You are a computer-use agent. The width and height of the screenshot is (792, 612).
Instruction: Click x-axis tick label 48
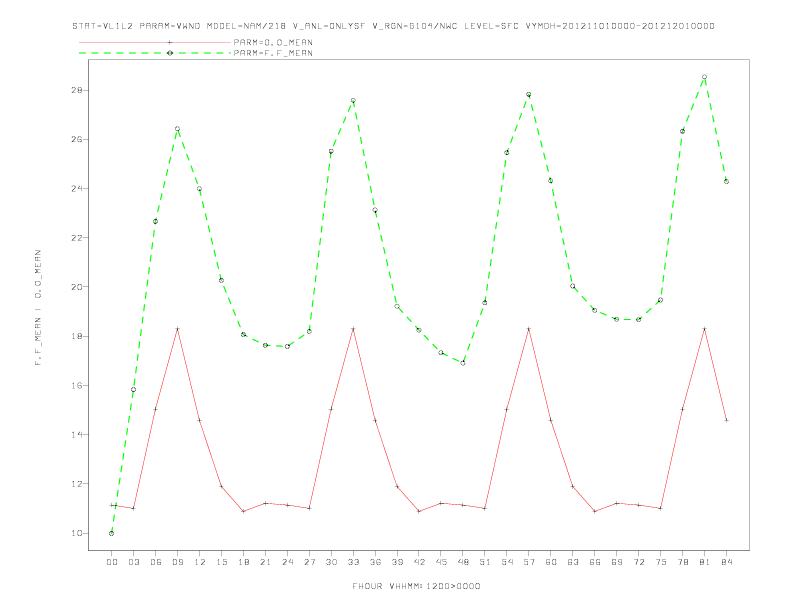pos(463,562)
